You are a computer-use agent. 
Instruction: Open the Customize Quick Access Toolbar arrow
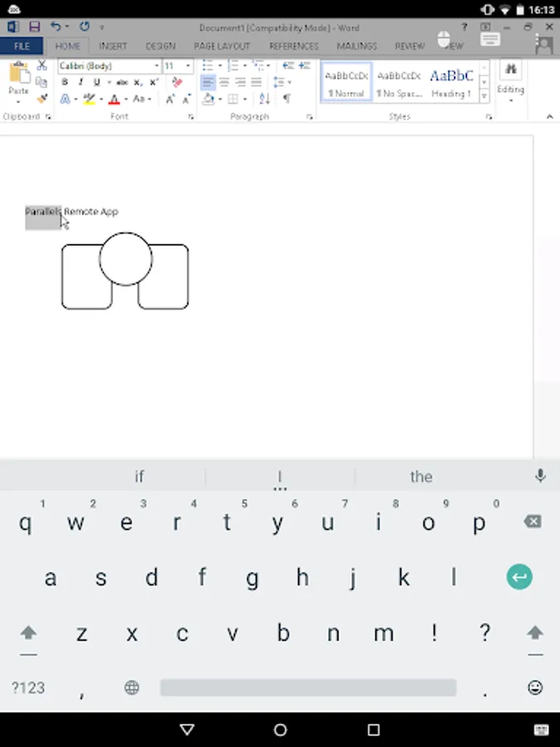click(102, 27)
